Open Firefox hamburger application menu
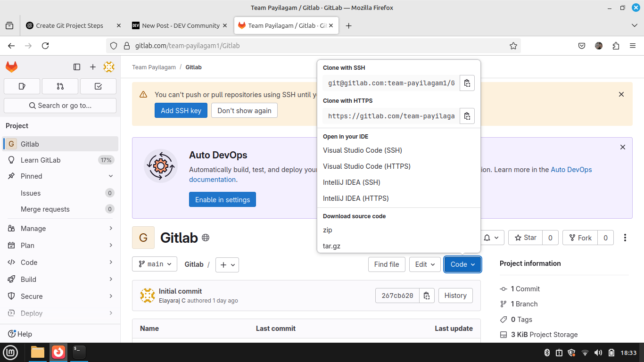Screen dimensions: 644x362 (x=633, y=46)
